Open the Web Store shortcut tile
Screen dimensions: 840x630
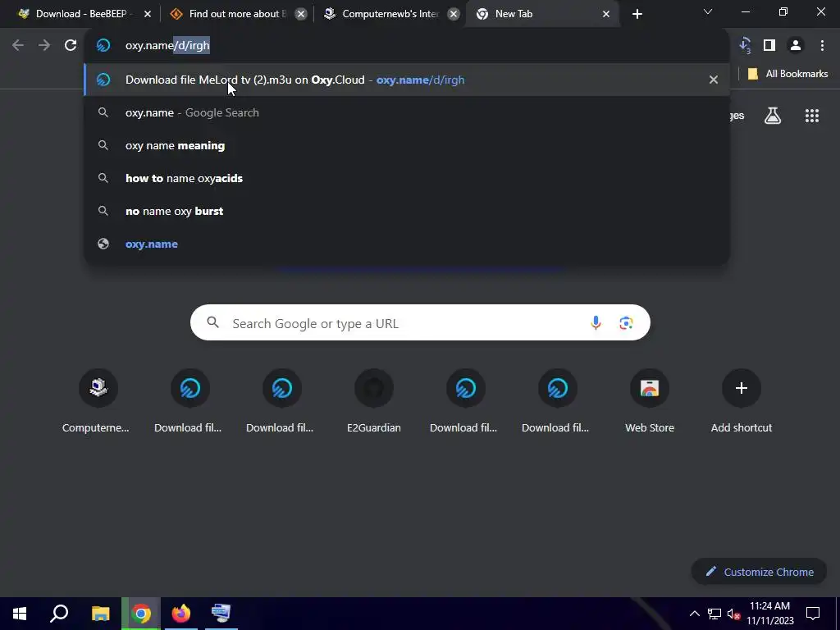(650, 400)
